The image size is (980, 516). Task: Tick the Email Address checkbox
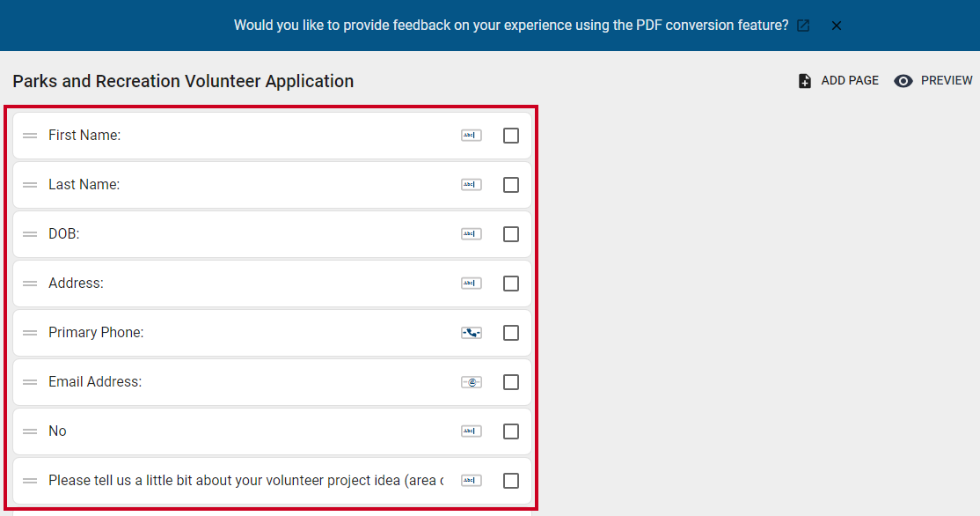click(510, 382)
